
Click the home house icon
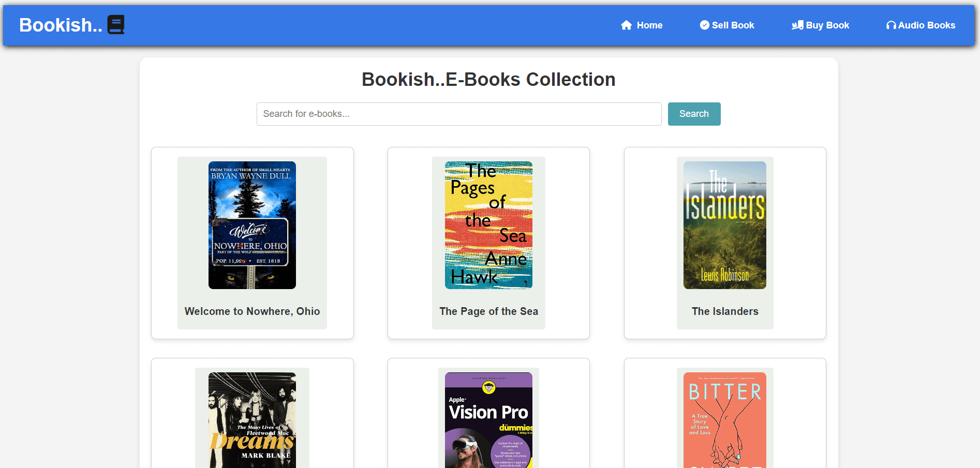627,25
